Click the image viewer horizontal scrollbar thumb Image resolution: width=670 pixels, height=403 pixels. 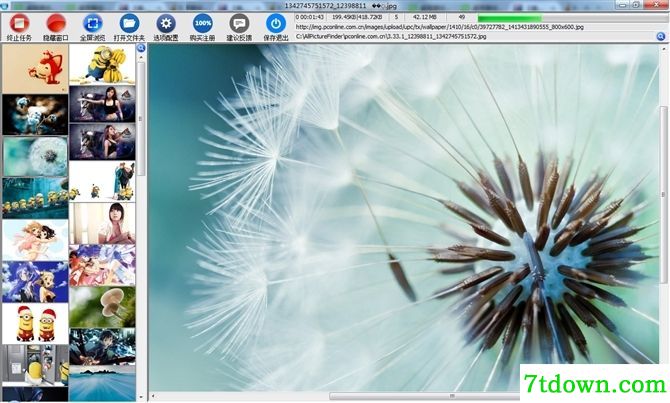[x=452, y=396]
